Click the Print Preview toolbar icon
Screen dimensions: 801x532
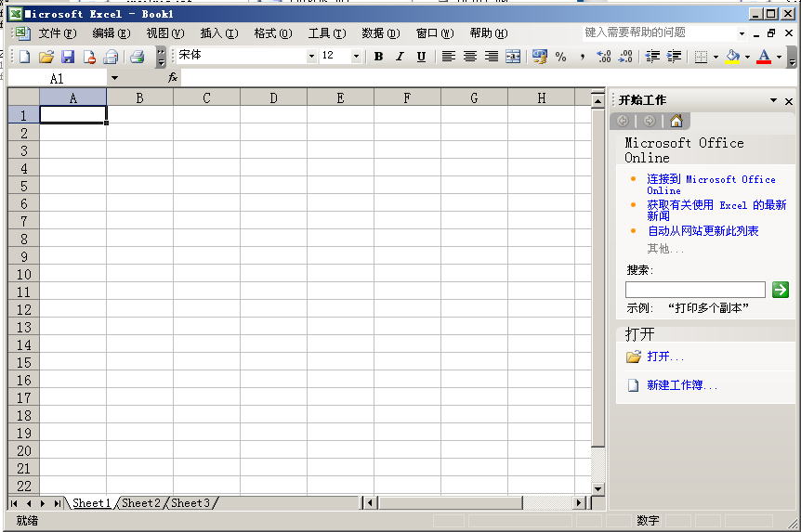coord(111,57)
